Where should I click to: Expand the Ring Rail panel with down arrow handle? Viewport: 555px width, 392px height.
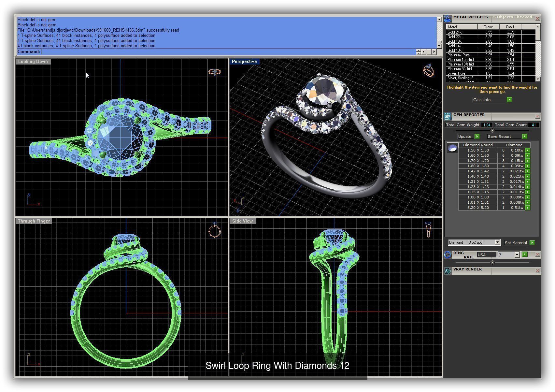(x=492, y=262)
